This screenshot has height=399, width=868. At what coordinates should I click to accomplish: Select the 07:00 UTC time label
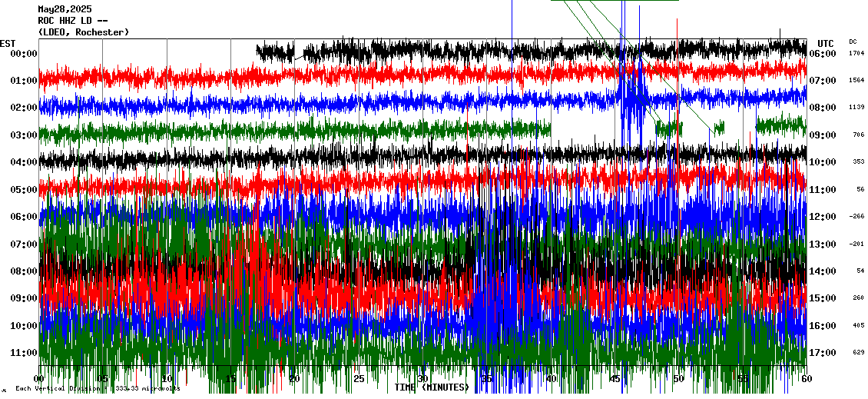[822, 81]
